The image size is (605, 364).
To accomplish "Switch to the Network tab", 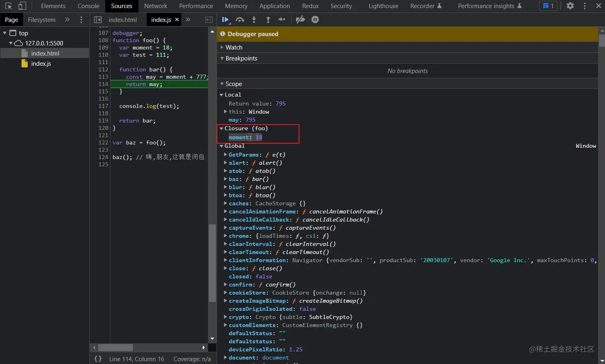I will (156, 6).
